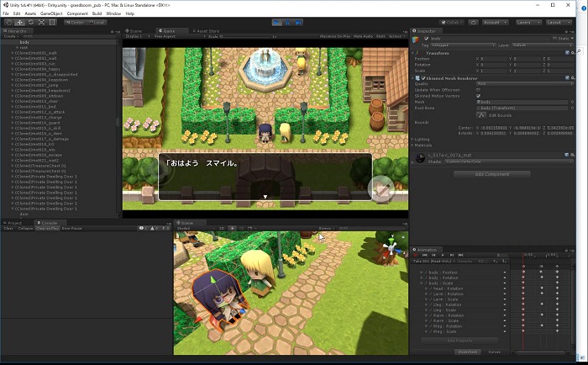The width and height of the screenshot is (588, 365).
Task: Toggle the body object active checkbox
Action: click(x=424, y=39)
